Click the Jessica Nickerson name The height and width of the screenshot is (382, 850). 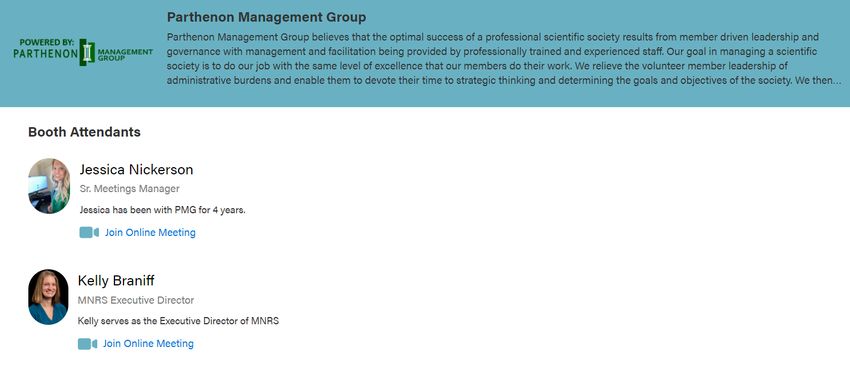coord(136,170)
